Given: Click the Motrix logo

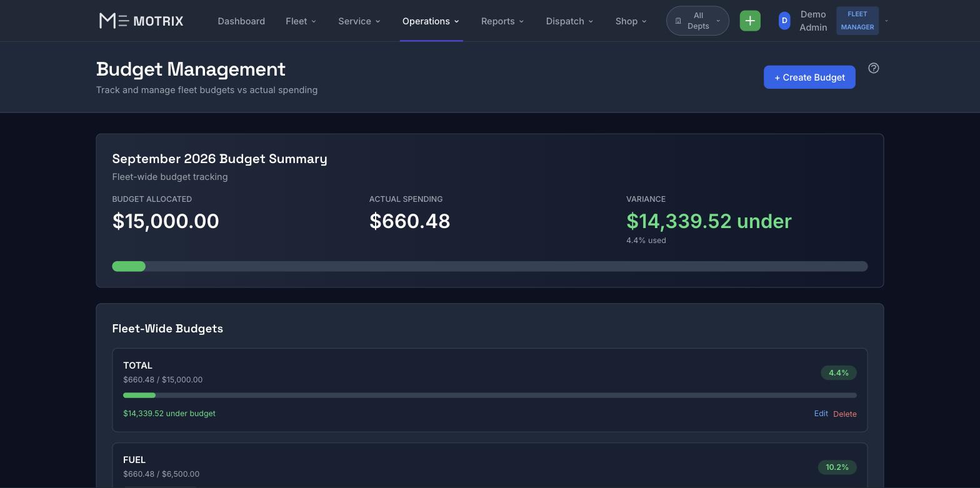Looking at the screenshot, I should pos(141,21).
